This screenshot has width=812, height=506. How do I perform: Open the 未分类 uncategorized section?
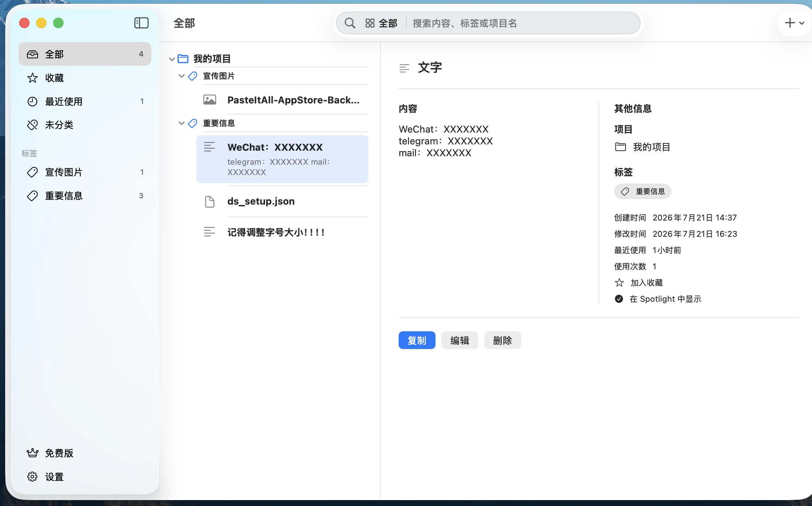tap(85, 125)
